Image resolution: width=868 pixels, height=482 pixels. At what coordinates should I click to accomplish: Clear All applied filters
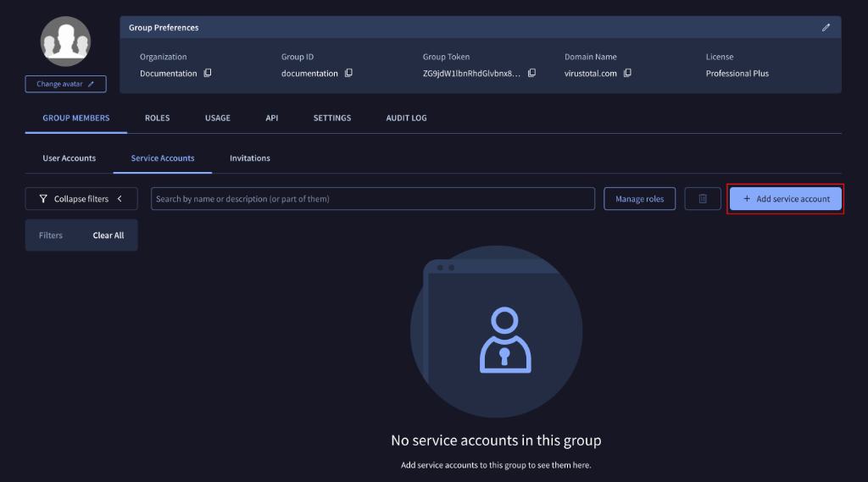tap(108, 235)
